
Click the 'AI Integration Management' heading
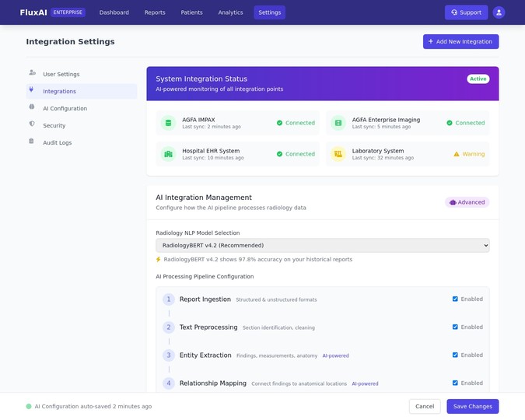tap(204, 198)
